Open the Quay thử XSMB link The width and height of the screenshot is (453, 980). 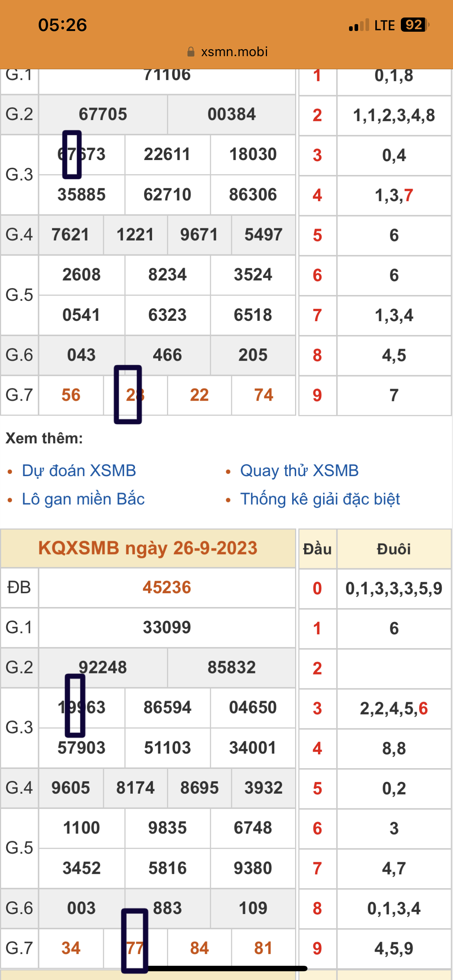[299, 471]
